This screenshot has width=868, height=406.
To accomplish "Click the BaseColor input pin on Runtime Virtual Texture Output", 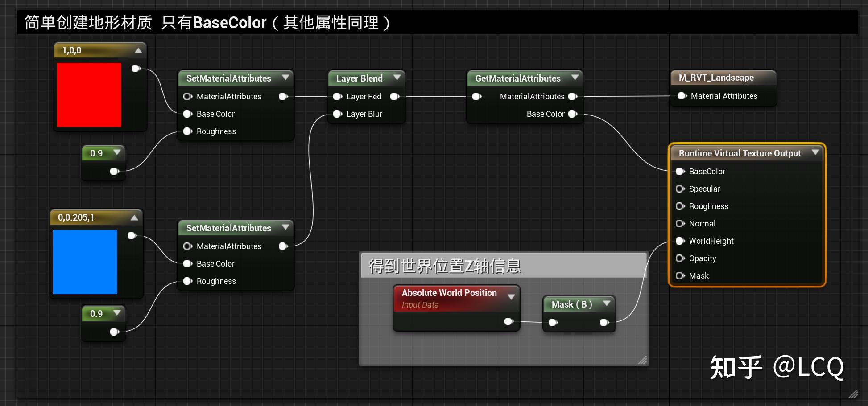I will click(x=680, y=171).
